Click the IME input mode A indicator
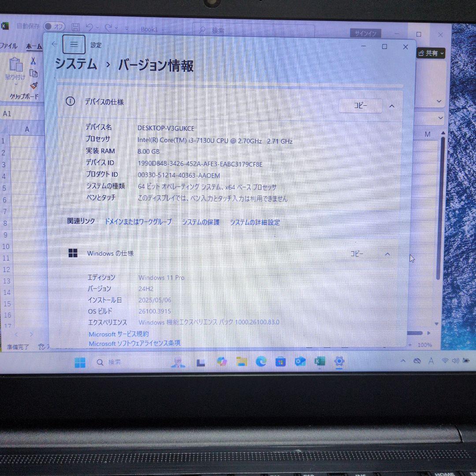The height and width of the screenshot is (476, 476). coord(431,361)
